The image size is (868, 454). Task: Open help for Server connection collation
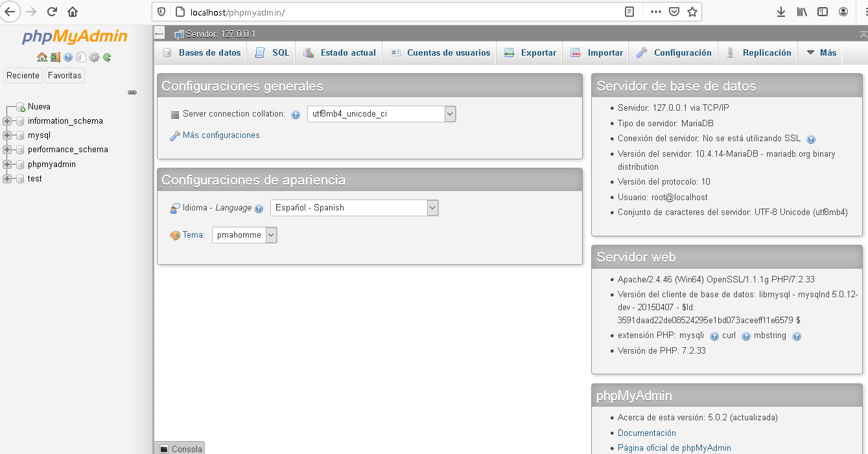(x=296, y=114)
